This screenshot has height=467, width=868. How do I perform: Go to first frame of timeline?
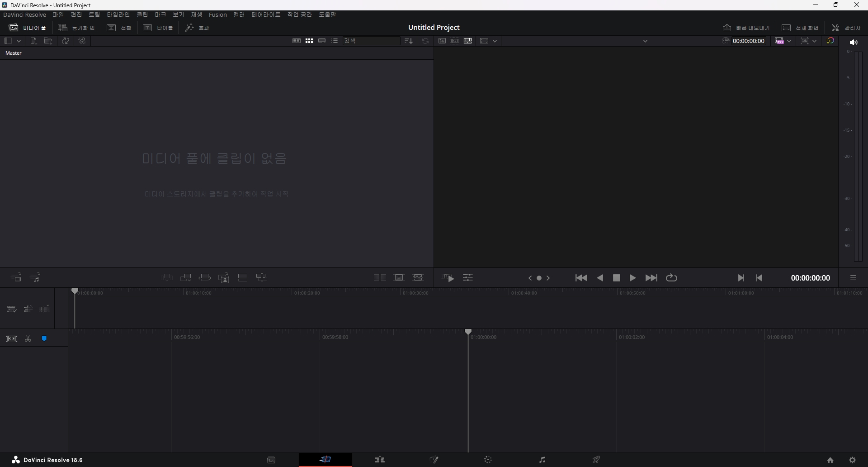(581, 278)
